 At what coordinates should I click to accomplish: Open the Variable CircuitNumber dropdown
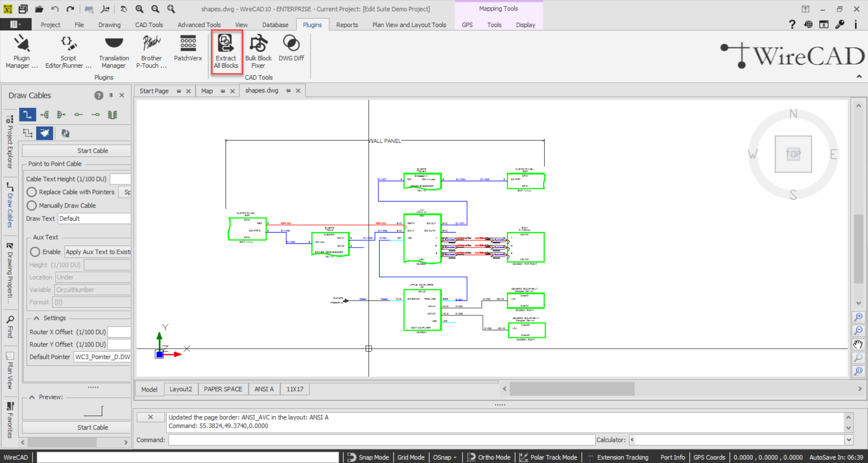pos(92,290)
